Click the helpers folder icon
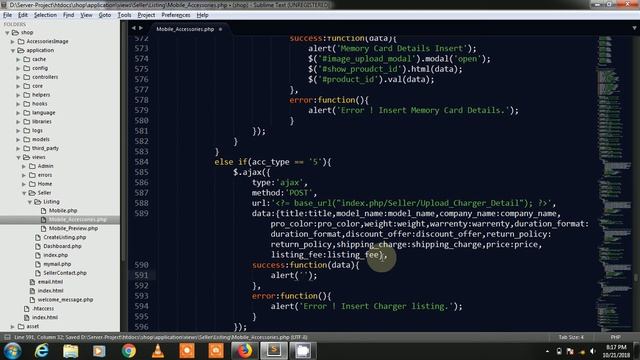This screenshot has height=360, width=640. click(27, 95)
